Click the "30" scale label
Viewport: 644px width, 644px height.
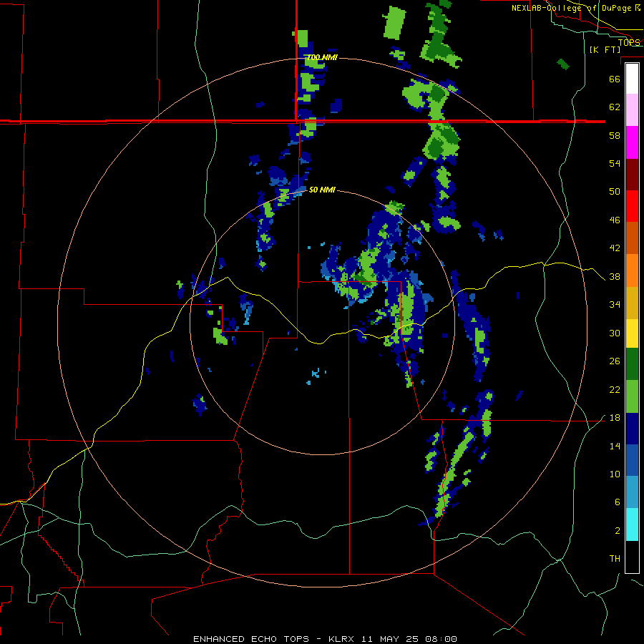[615, 333]
